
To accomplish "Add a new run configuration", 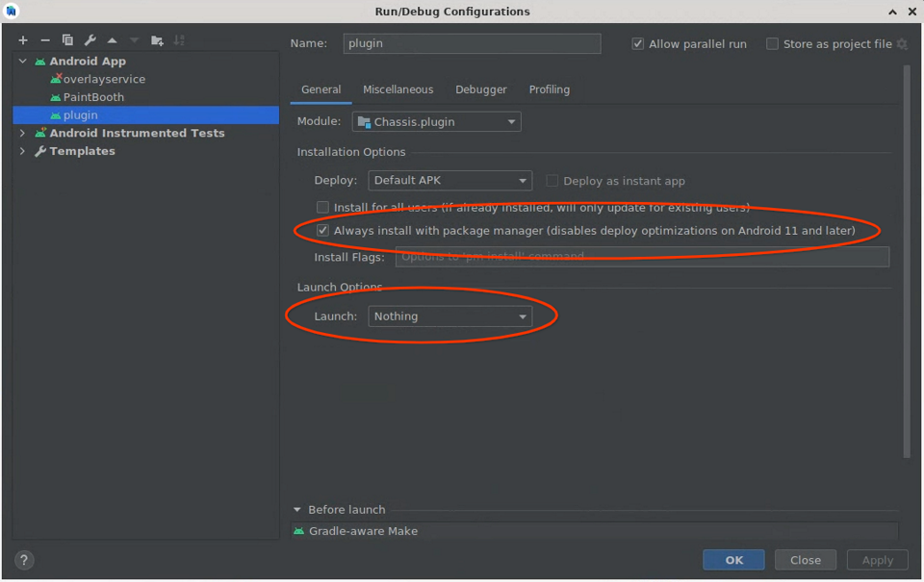I will tap(23, 40).
